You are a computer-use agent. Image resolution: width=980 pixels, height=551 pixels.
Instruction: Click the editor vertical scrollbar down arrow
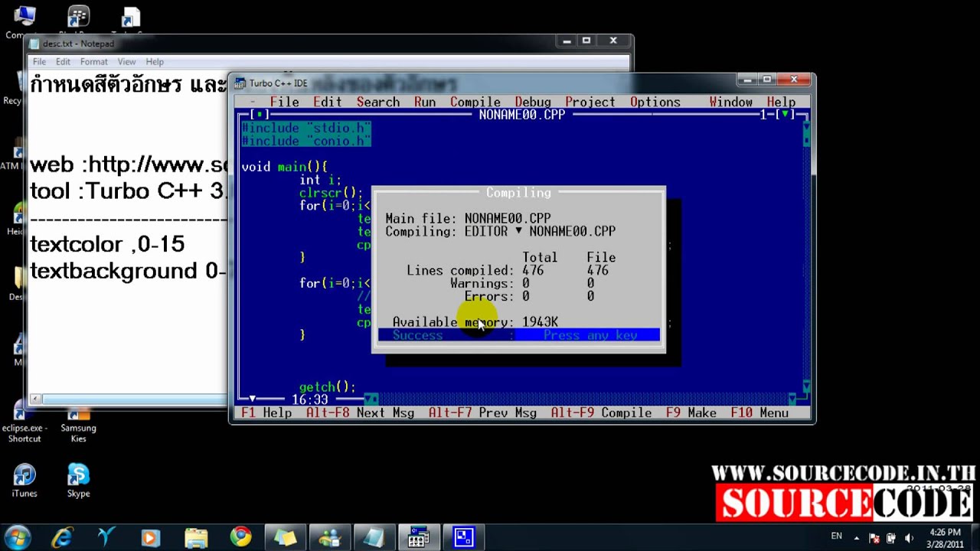(x=806, y=386)
